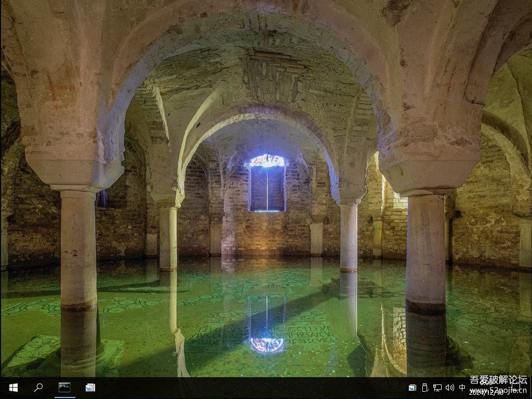Launch the pinned picture app in taskbar
The width and height of the screenshot is (532, 399).
pos(90,388)
